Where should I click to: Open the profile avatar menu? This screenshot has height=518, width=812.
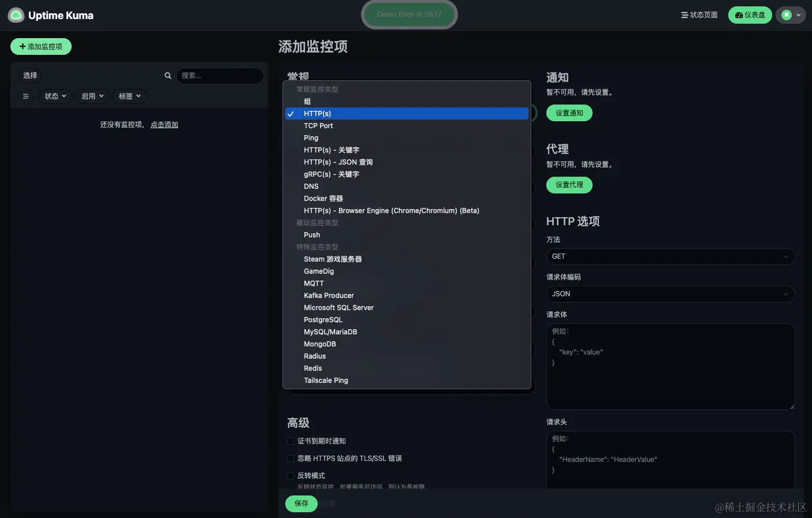(x=791, y=15)
